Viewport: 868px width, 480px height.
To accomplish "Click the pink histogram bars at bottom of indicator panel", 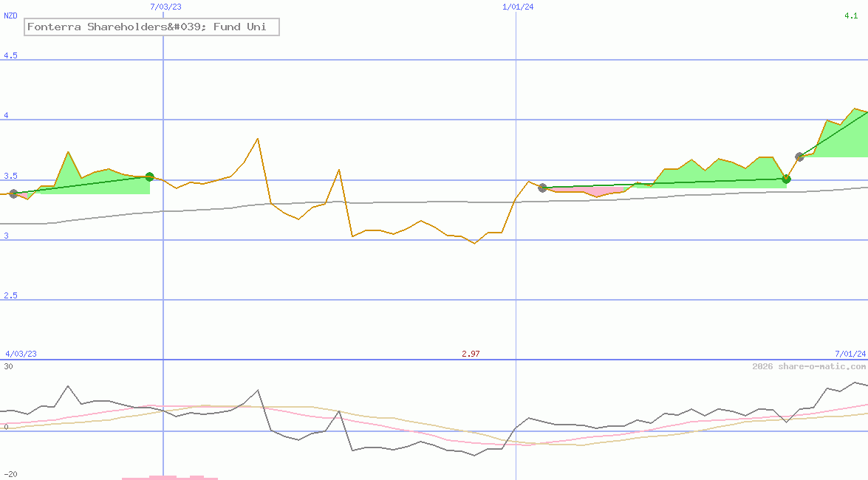I will point(168,477).
